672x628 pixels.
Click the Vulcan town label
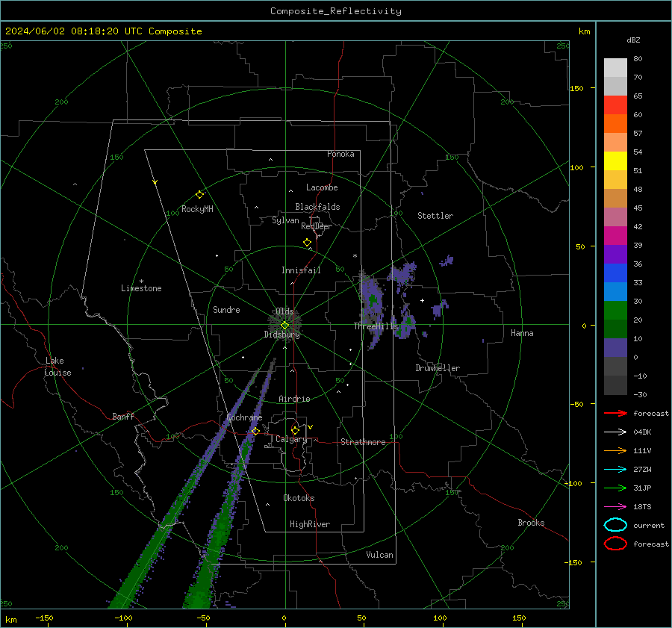tap(380, 555)
